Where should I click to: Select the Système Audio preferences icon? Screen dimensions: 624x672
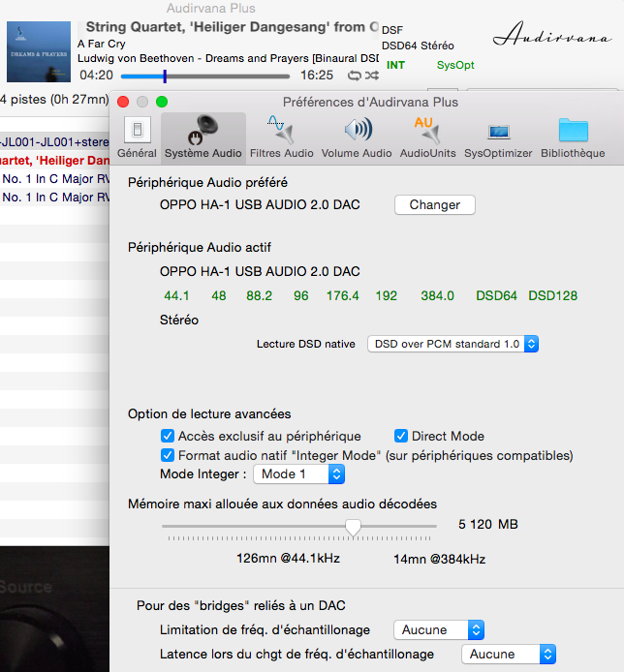[x=203, y=137]
